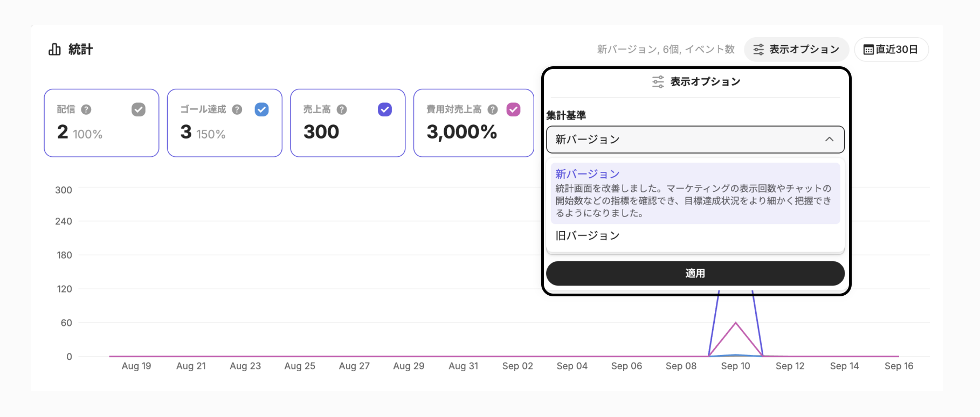The height and width of the screenshot is (417, 980).
Task: Click sliders icon in 表示オプション popup header
Action: [x=658, y=82]
